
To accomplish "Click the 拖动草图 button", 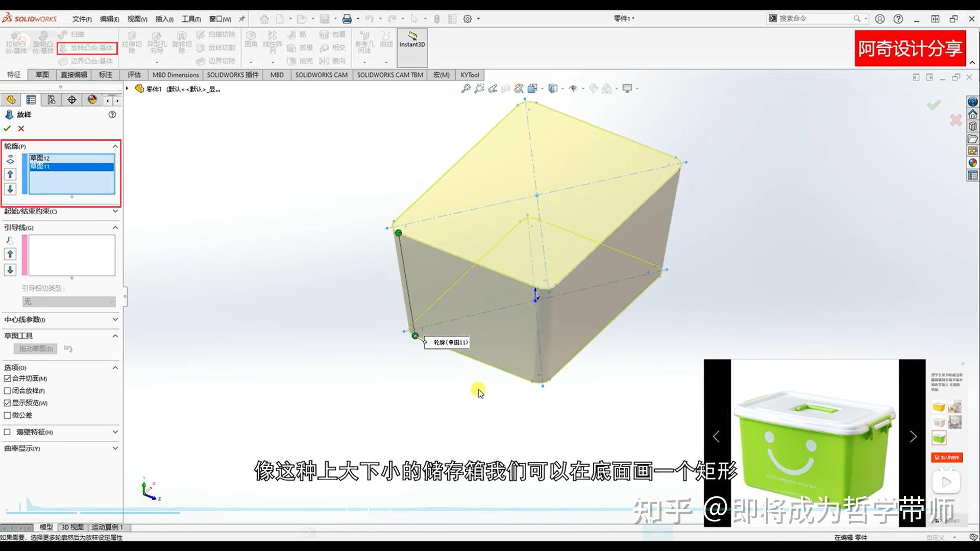I will (x=34, y=348).
